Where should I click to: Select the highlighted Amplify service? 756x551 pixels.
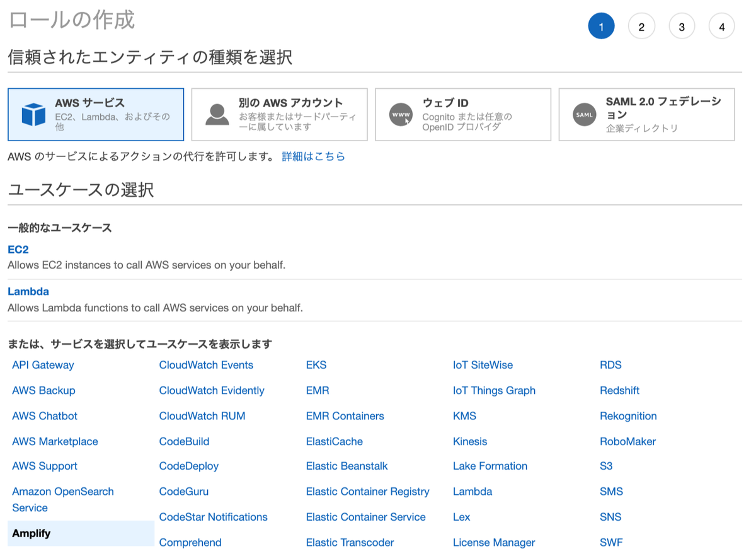tap(81, 533)
